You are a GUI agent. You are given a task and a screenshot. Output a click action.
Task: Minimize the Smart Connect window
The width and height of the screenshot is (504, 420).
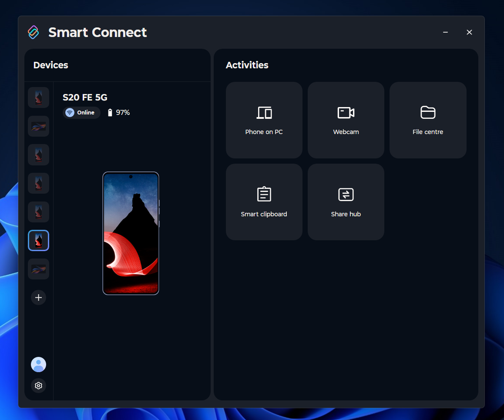446,32
